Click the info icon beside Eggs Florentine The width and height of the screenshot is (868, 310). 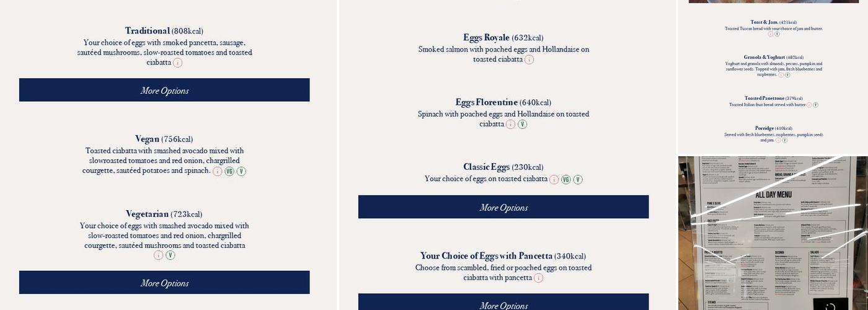[x=510, y=124]
